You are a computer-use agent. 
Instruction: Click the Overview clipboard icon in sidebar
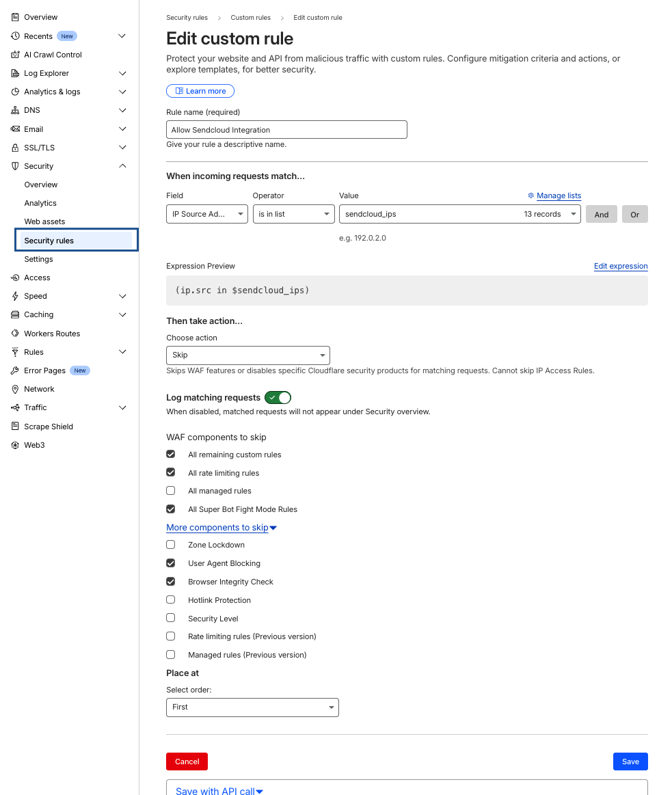click(x=15, y=17)
